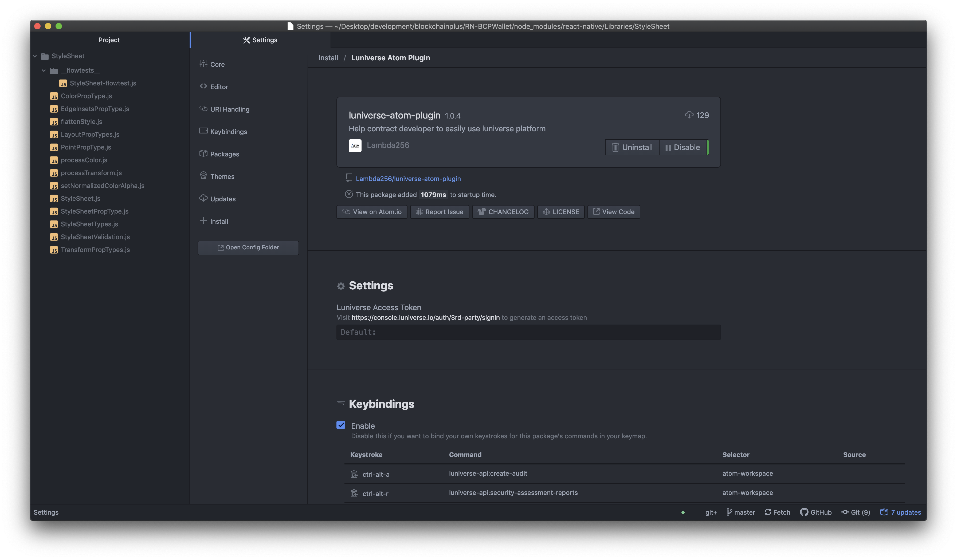This screenshot has width=957, height=560.
Task: Collapse the StyleSheet root folder
Action: click(34, 56)
